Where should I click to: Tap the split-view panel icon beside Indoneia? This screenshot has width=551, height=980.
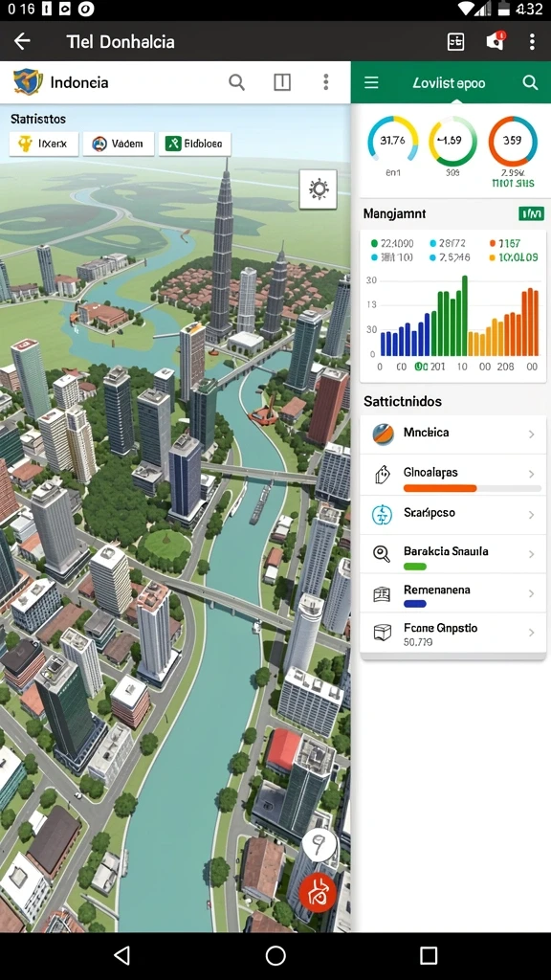click(282, 82)
